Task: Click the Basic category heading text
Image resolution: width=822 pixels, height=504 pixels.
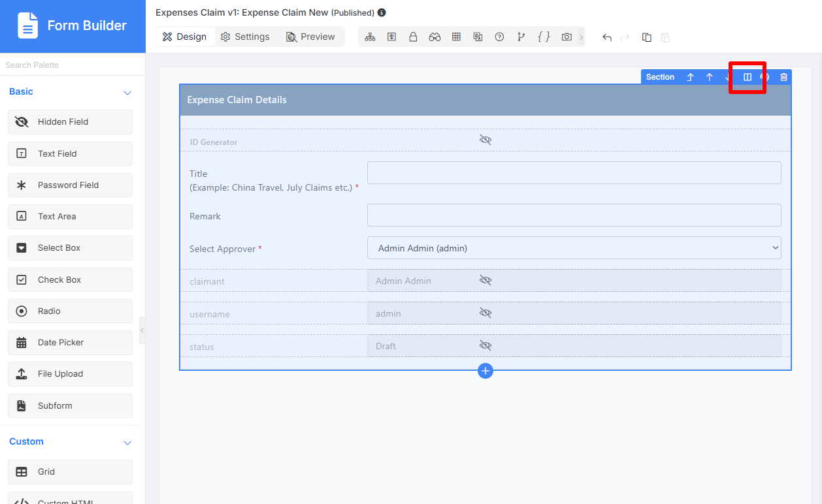Action: [x=21, y=92]
